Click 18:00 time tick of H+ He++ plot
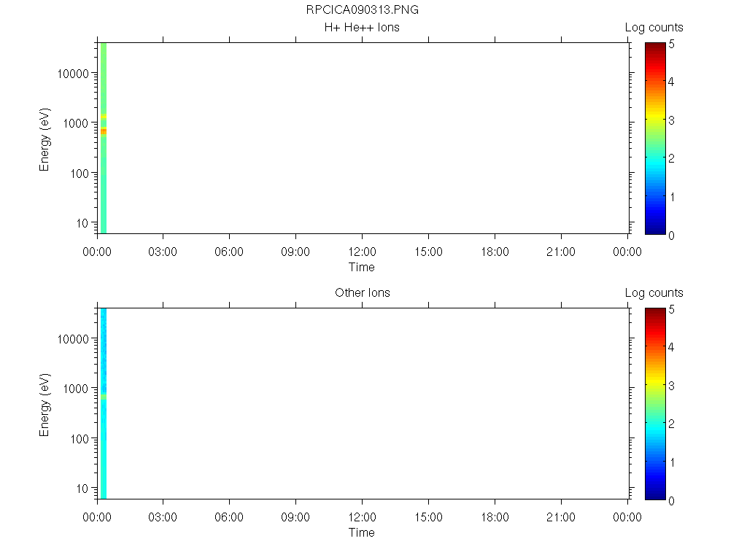This screenshot has height=560, width=747. (x=495, y=252)
